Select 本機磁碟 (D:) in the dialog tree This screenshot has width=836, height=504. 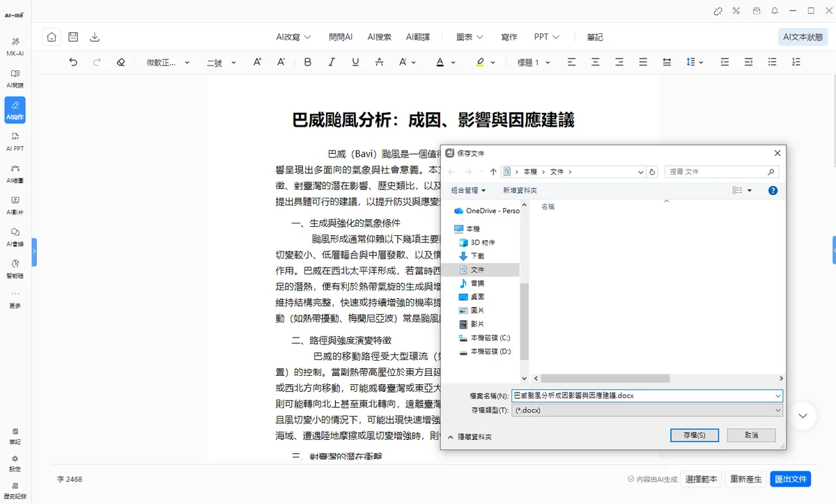pos(486,352)
